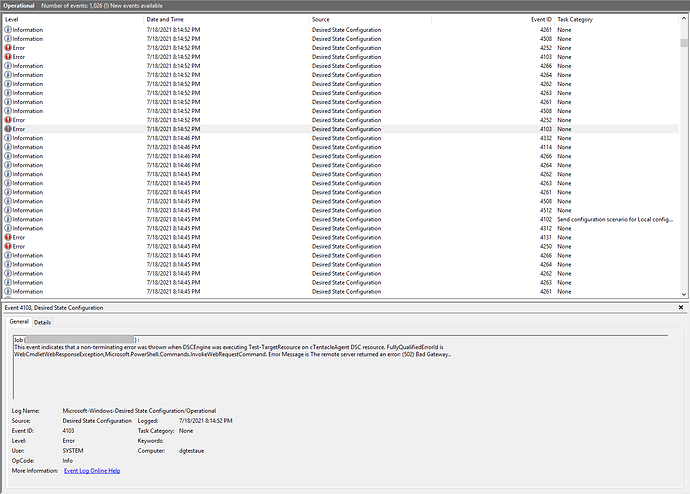Click the Task Category cell of event 4312
The width and height of the screenshot is (690, 494).
click(564, 228)
